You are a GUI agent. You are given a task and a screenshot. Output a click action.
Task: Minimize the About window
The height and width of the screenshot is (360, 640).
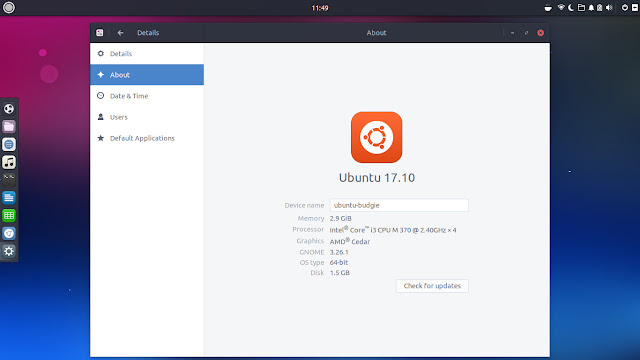(512, 33)
